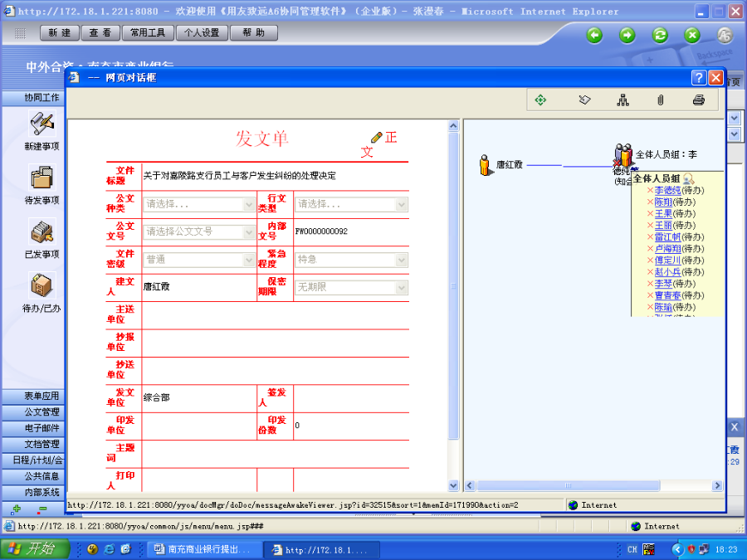Click the help question mark in dialog title

698,78
